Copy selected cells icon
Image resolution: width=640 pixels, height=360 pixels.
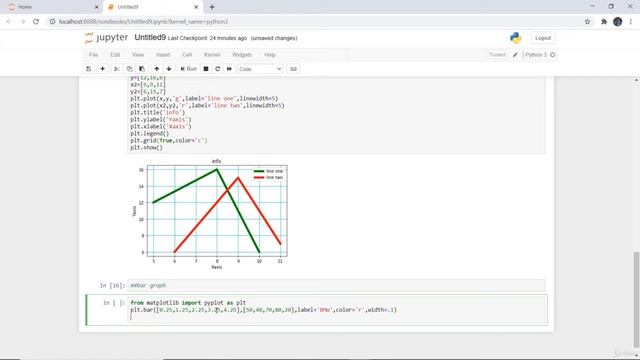click(x=129, y=69)
